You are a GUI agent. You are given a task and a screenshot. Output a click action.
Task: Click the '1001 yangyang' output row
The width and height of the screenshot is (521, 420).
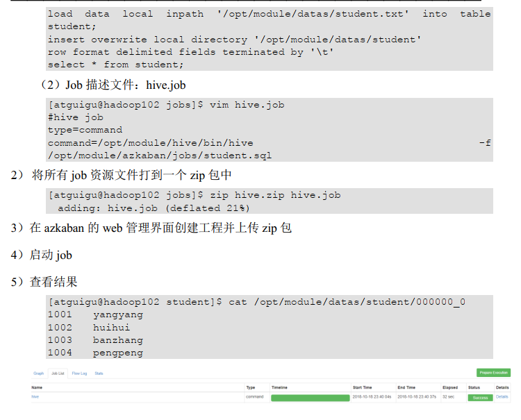(x=95, y=314)
